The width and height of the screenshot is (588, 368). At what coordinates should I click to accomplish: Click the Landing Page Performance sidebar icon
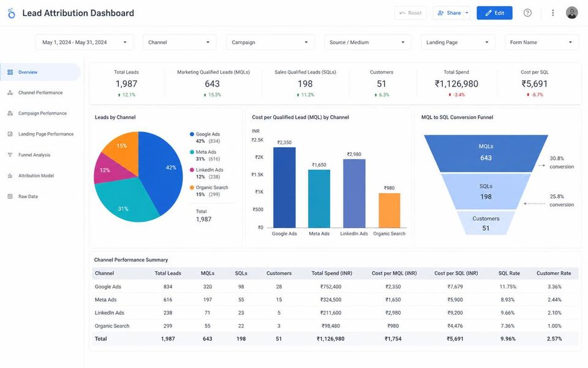10,134
